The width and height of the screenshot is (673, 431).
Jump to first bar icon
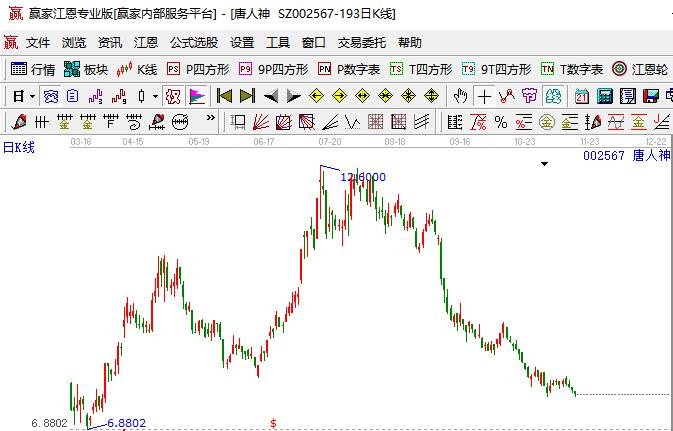(224, 96)
